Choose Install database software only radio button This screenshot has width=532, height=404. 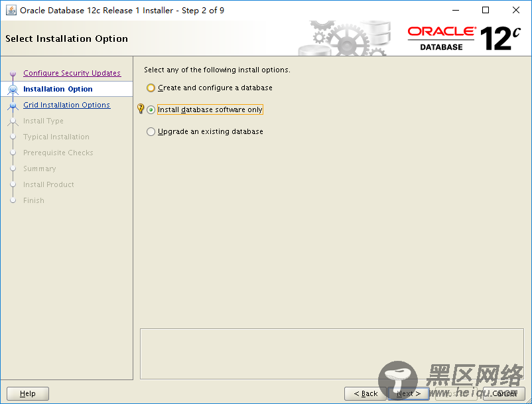click(x=151, y=109)
